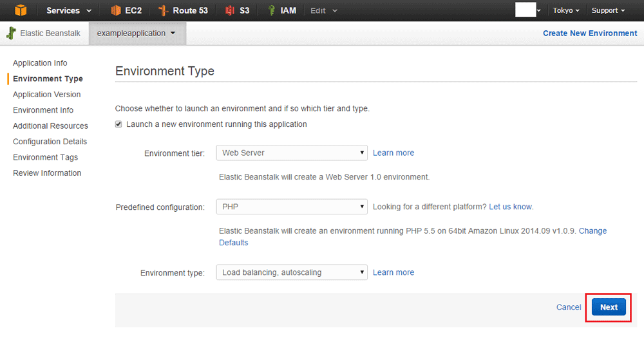Open the Environment tier combo box

(x=292, y=153)
